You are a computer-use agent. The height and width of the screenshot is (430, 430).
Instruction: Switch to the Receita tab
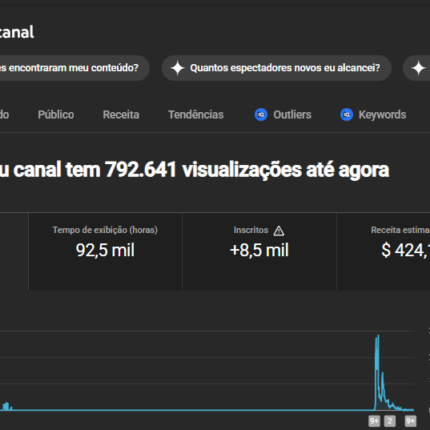point(121,115)
